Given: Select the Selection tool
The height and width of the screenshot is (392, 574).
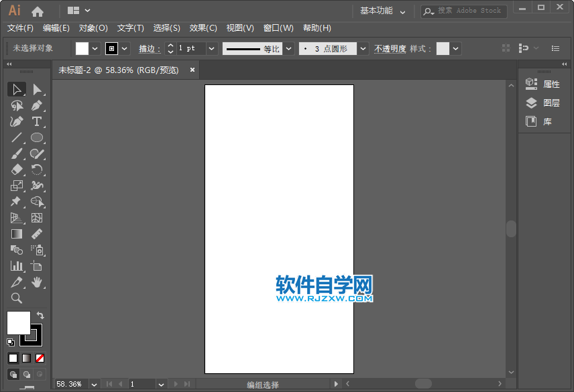Looking at the screenshot, I should point(17,89).
